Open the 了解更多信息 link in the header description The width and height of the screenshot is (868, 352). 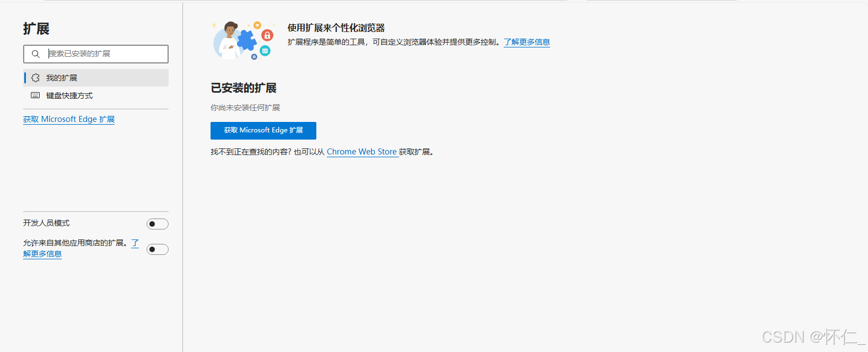[x=527, y=42]
